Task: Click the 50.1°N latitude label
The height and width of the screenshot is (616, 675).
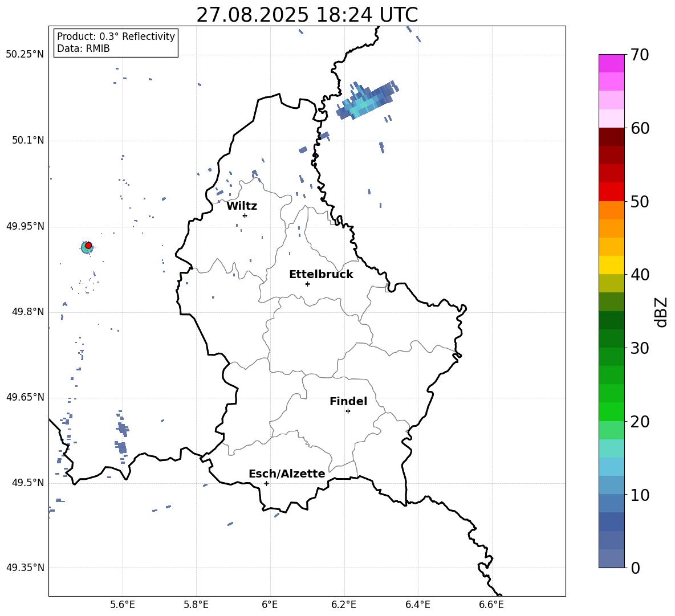Action: coord(28,141)
